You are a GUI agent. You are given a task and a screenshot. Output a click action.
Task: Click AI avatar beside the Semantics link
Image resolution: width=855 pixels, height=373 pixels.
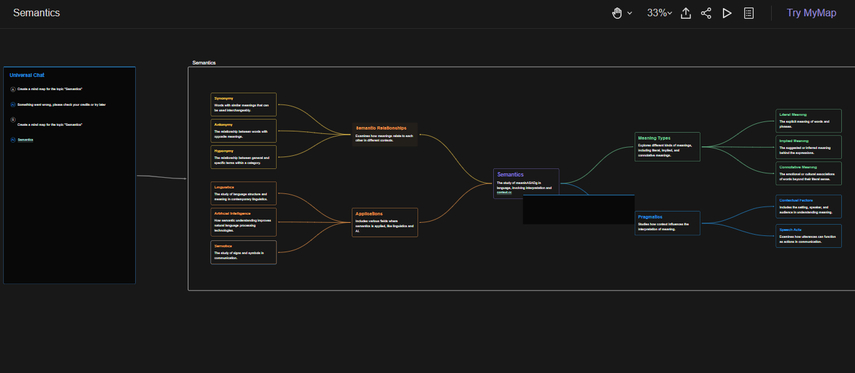pyautogui.click(x=13, y=140)
